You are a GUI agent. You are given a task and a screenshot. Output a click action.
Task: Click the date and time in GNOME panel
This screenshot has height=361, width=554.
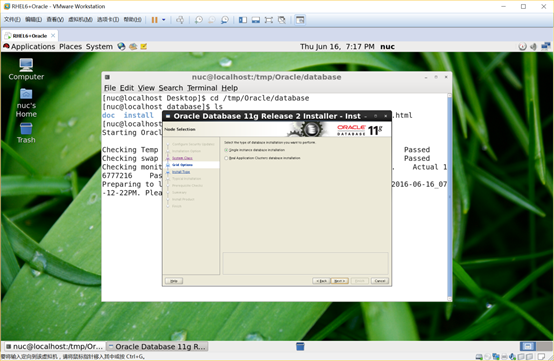[337, 46]
